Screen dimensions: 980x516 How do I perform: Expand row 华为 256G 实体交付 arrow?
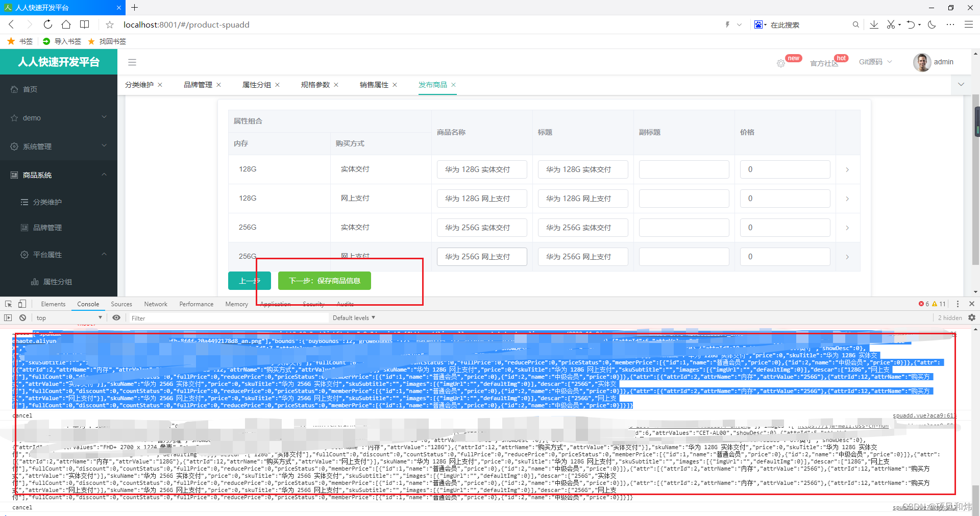coord(847,228)
